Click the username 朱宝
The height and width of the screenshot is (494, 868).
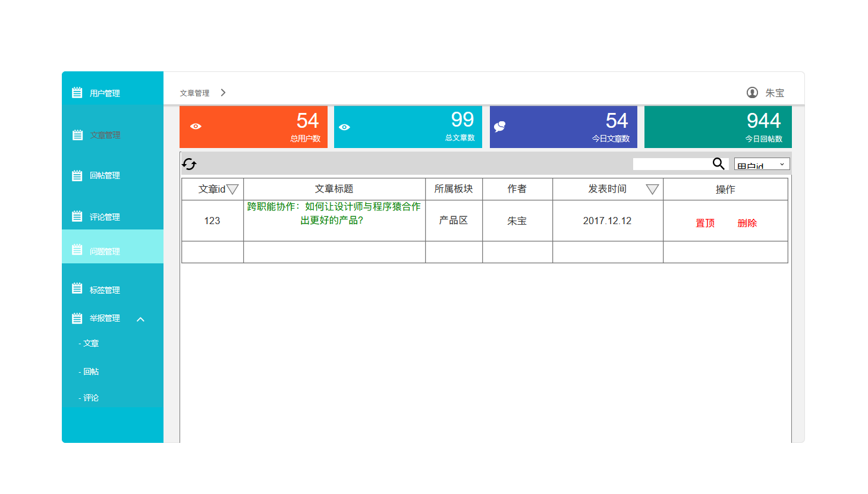point(775,93)
